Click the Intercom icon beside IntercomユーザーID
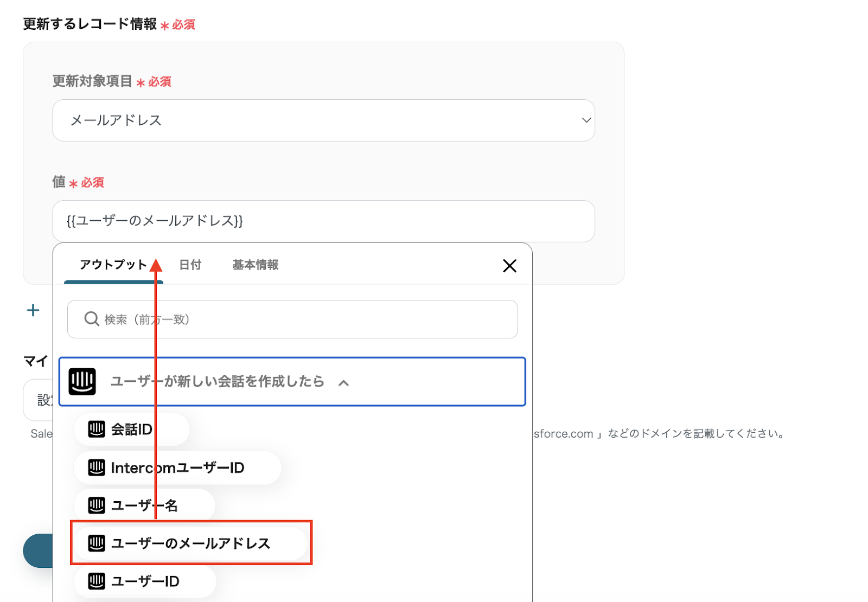The height and width of the screenshot is (602, 868). pyautogui.click(x=97, y=467)
